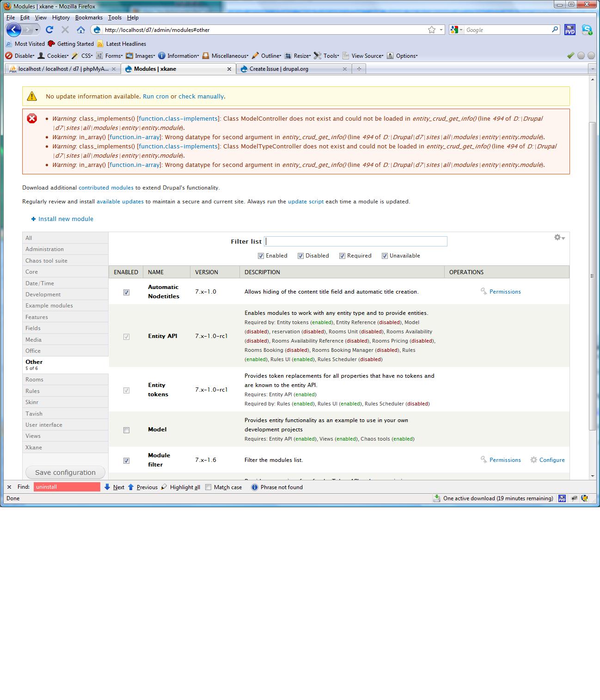Click the FVD icon in the status bar
600x700 pixels.
(562, 498)
